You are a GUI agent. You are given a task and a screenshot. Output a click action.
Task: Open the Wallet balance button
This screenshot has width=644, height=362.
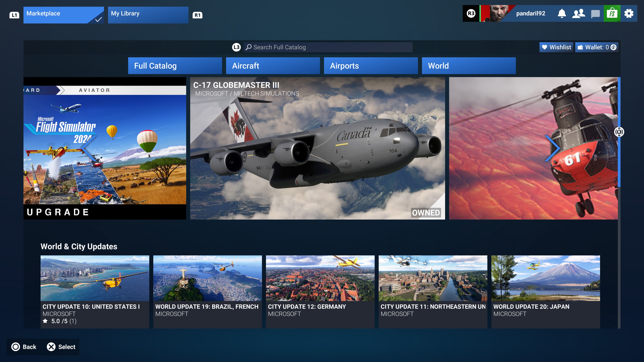[597, 47]
